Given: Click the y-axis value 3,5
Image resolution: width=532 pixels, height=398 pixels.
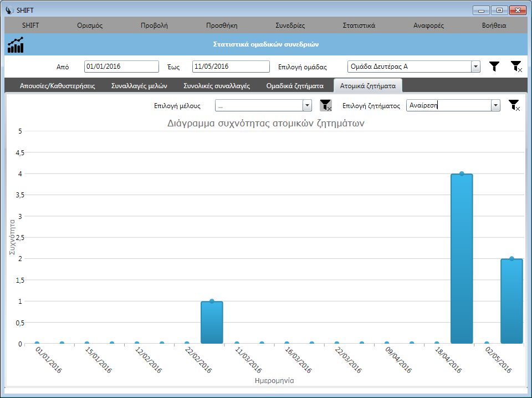Looking at the screenshot, I should click(20, 195).
